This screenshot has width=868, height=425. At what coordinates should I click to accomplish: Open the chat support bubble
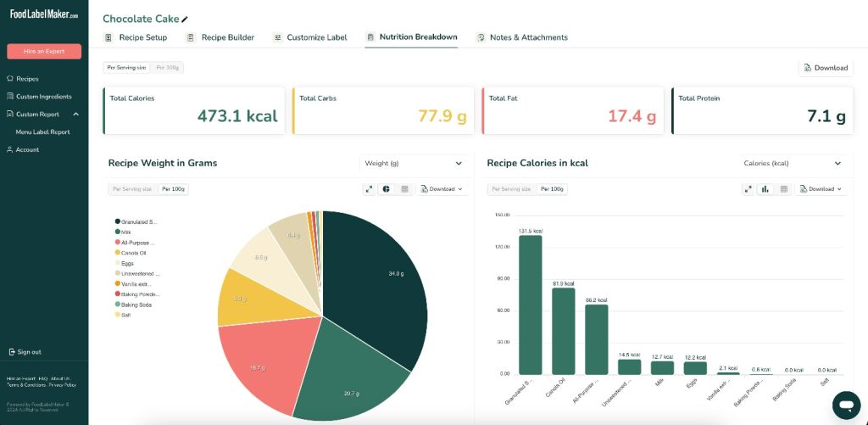pos(845,404)
